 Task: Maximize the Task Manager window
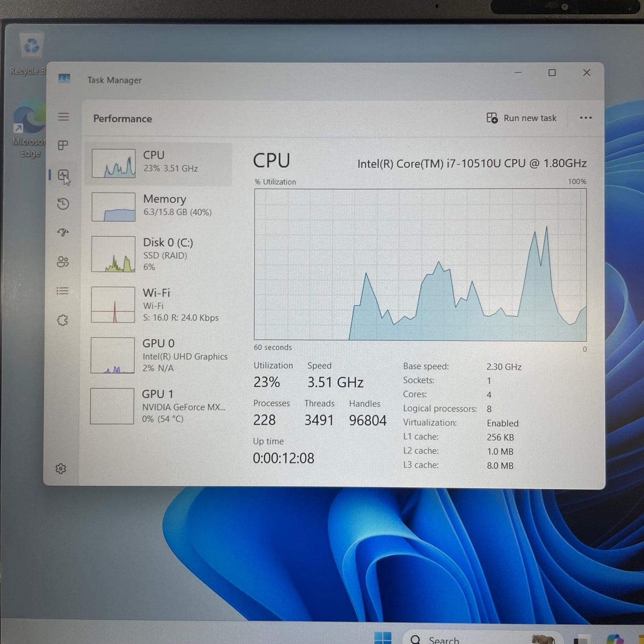pos(552,73)
